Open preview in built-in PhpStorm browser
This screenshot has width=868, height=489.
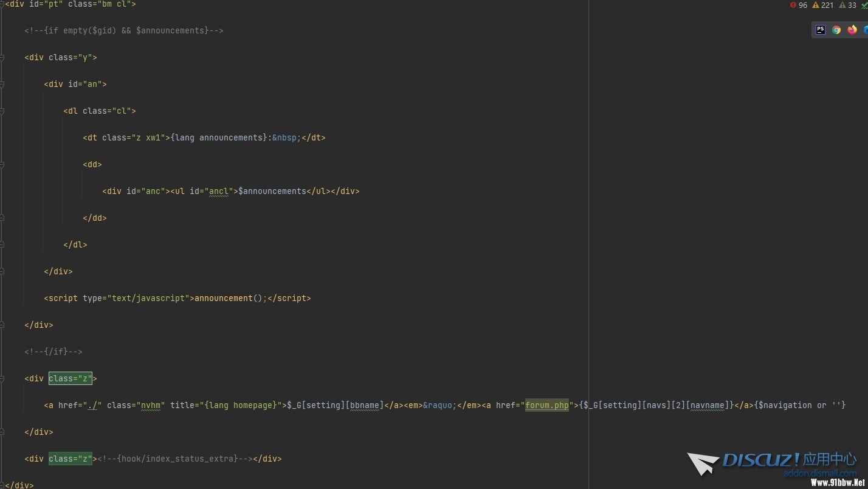[x=820, y=30]
